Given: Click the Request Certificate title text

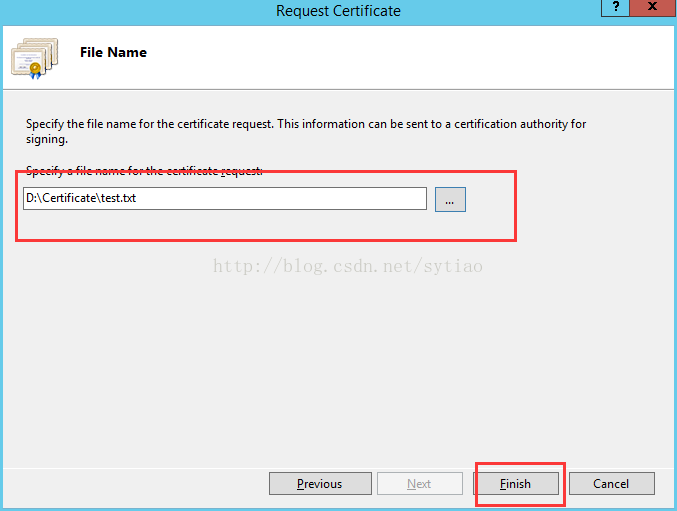Looking at the screenshot, I should pos(338,11).
